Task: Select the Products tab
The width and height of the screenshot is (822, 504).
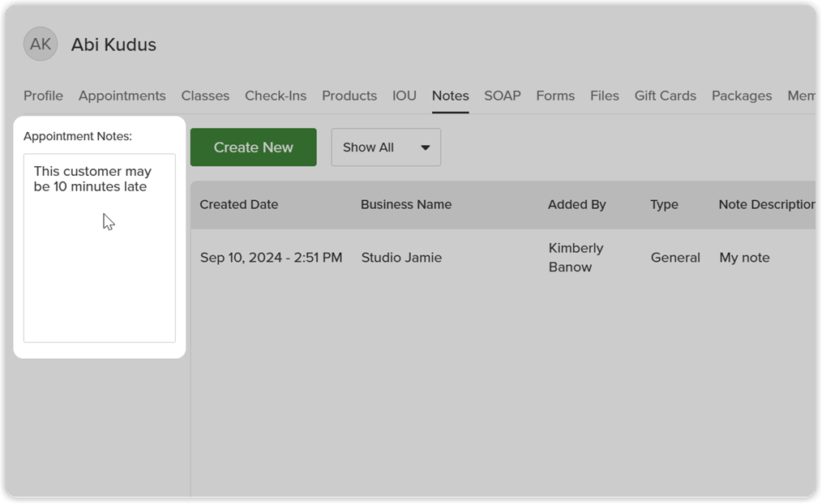Action: 349,96
